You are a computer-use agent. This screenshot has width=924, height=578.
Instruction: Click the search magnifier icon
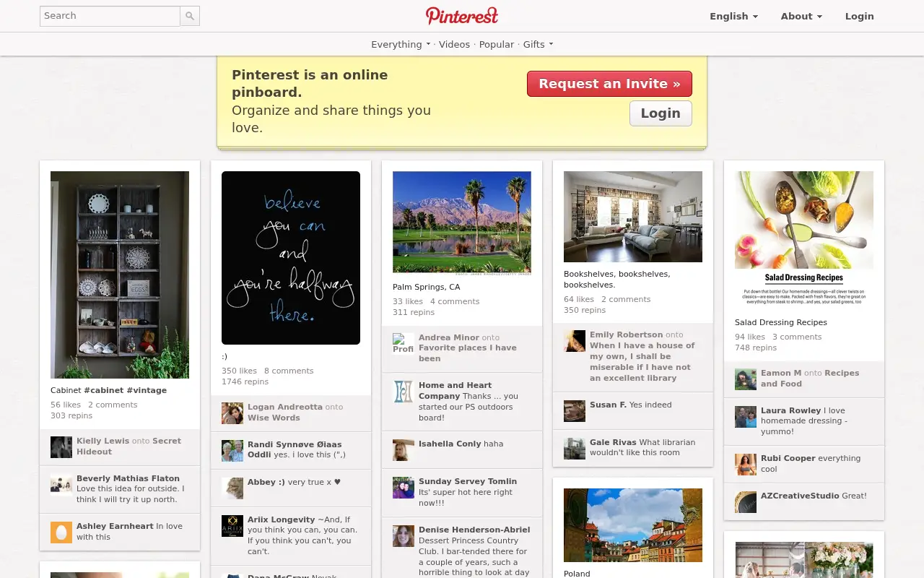pos(190,16)
